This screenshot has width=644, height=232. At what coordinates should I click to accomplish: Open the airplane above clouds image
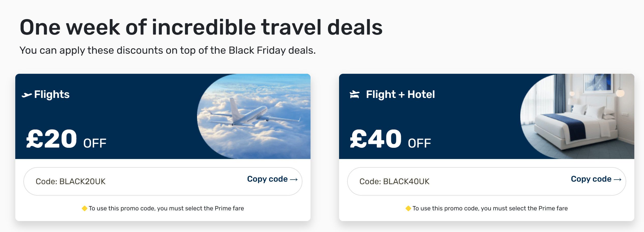point(254,117)
